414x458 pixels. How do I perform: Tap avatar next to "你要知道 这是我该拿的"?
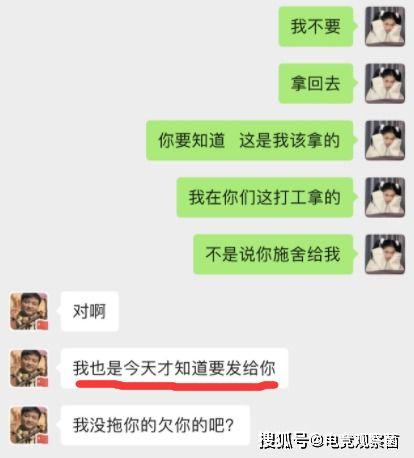pos(385,140)
